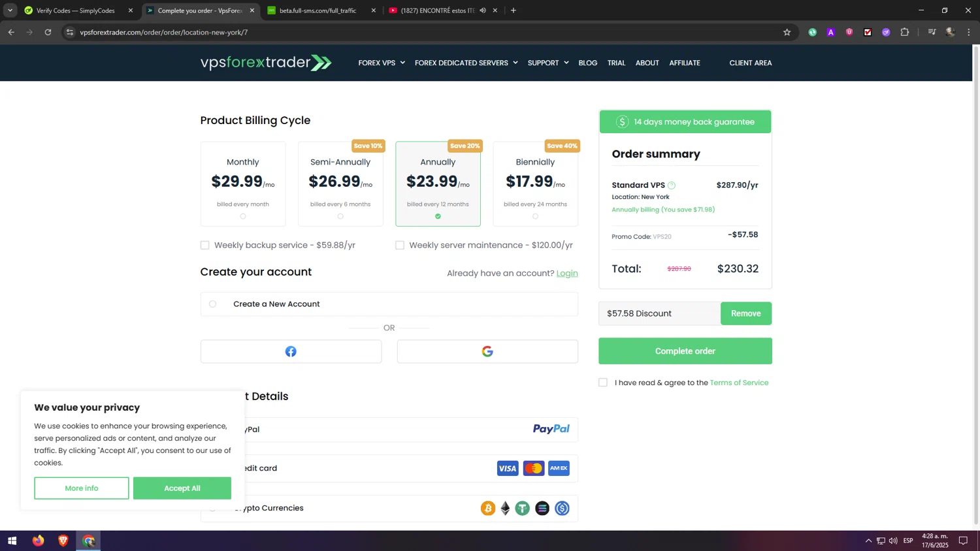This screenshot has height=551, width=980.
Task: Click the Facebook sign-up icon button
Action: tap(291, 351)
